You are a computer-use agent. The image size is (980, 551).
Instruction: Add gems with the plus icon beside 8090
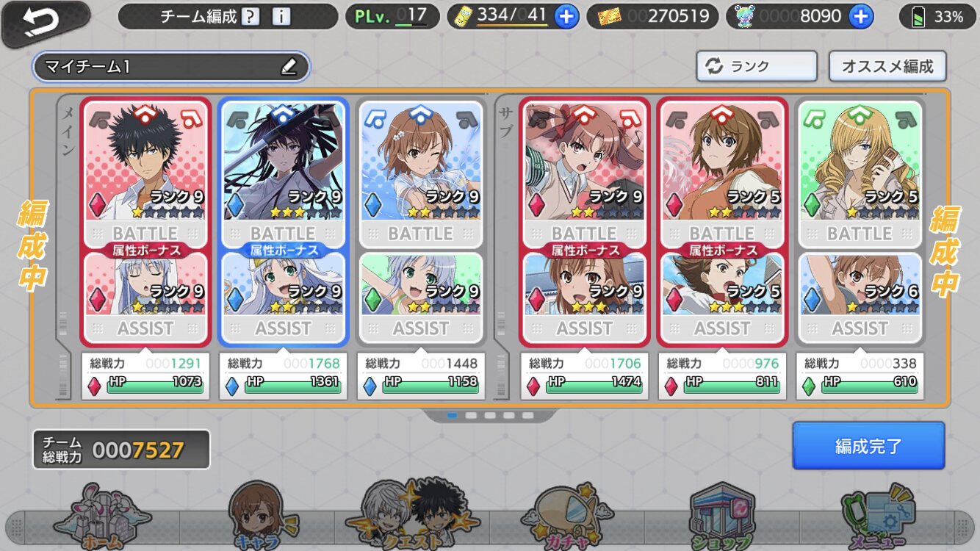(x=861, y=16)
